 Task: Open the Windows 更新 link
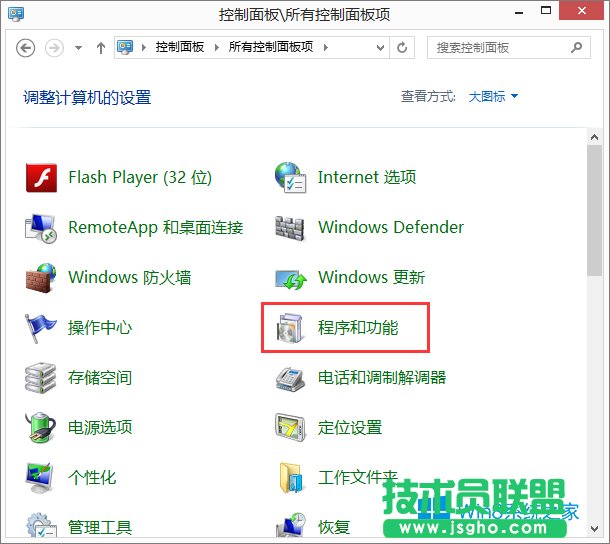(372, 277)
